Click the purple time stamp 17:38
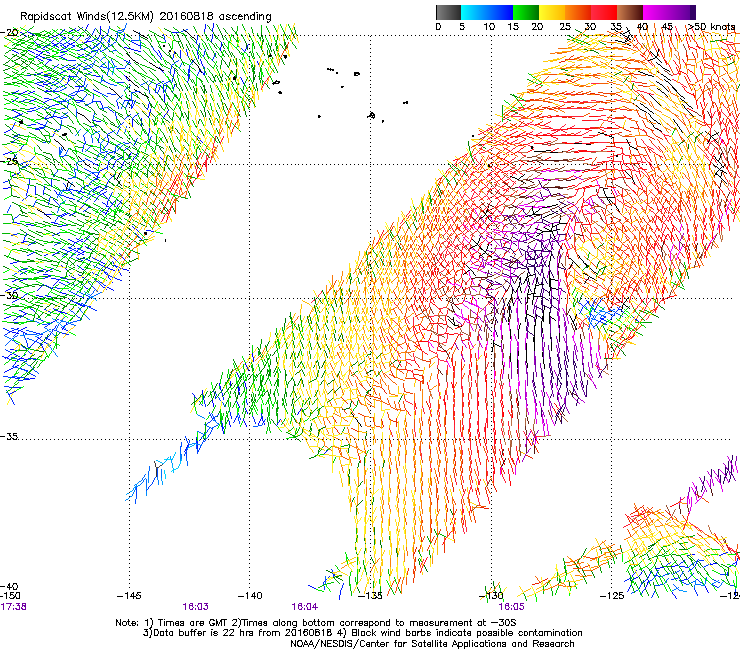 coord(14,607)
